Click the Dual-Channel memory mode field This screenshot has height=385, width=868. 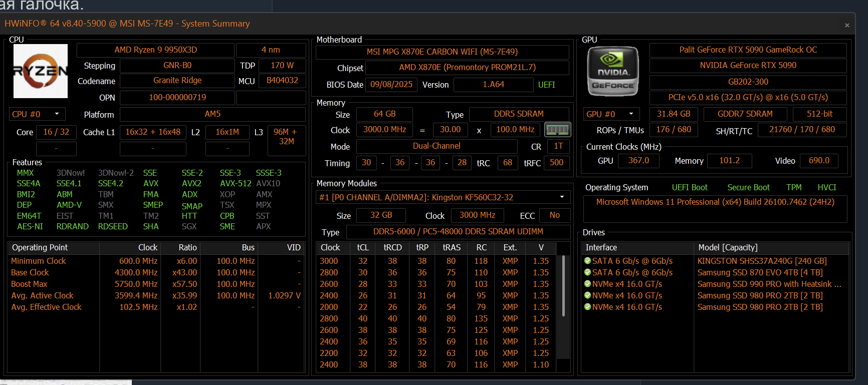pos(437,146)
